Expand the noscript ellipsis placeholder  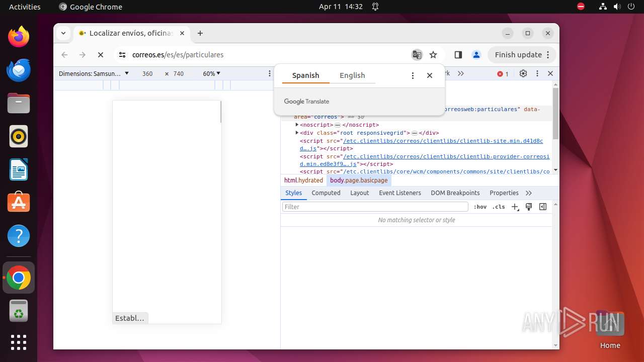click(x=338, y=125)
